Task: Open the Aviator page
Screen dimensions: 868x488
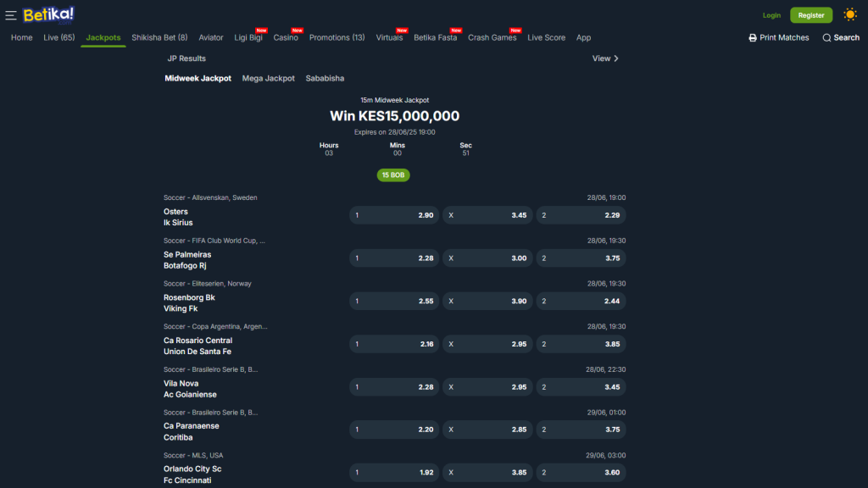Action: 211,37
